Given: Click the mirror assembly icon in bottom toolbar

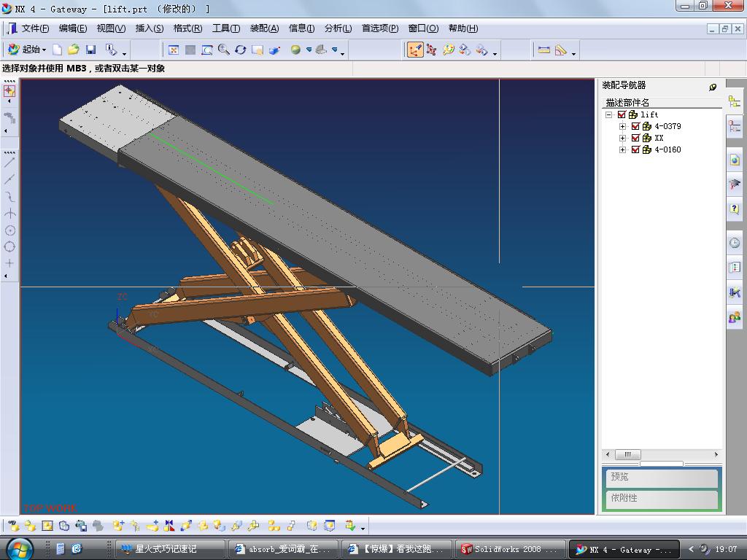Looking at the screenshot, I should point(169,526).
